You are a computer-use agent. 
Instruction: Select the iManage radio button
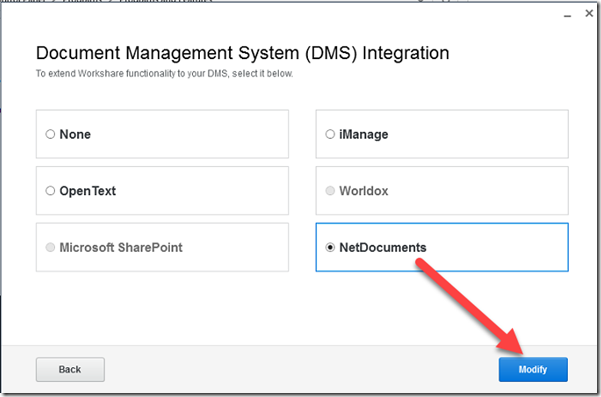coord(330,134)
